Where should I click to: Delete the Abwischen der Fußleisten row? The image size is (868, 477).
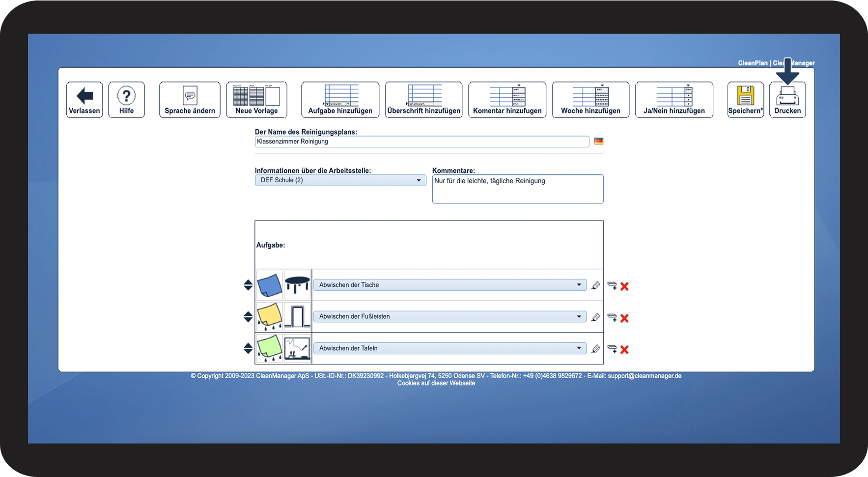[x=624, y=318]
